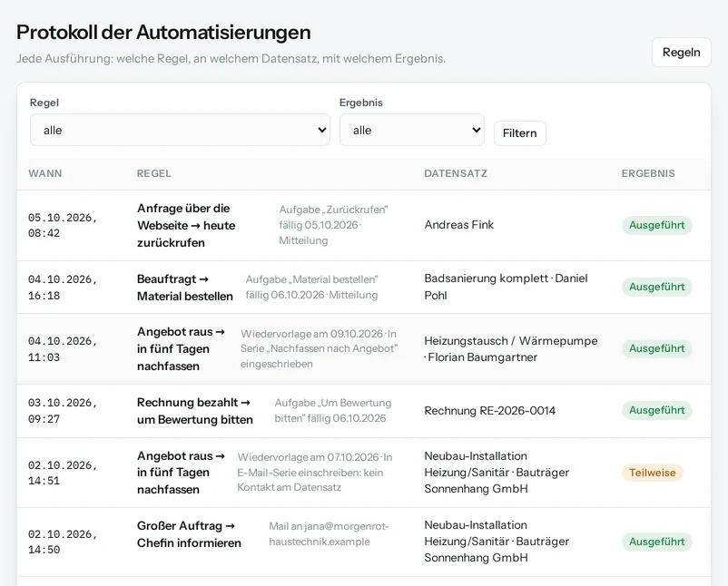This screenshot has width=728, height=586.
Task: Open Neubau-Installation record in the Teilweise row
Action: 497,473
